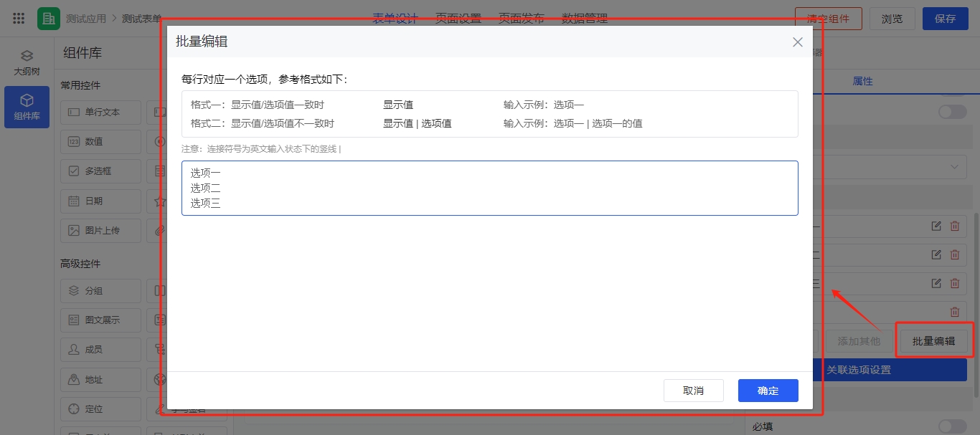Click inside the options text area
Viewport: 980px width, 435px height.
coord(489,188)
